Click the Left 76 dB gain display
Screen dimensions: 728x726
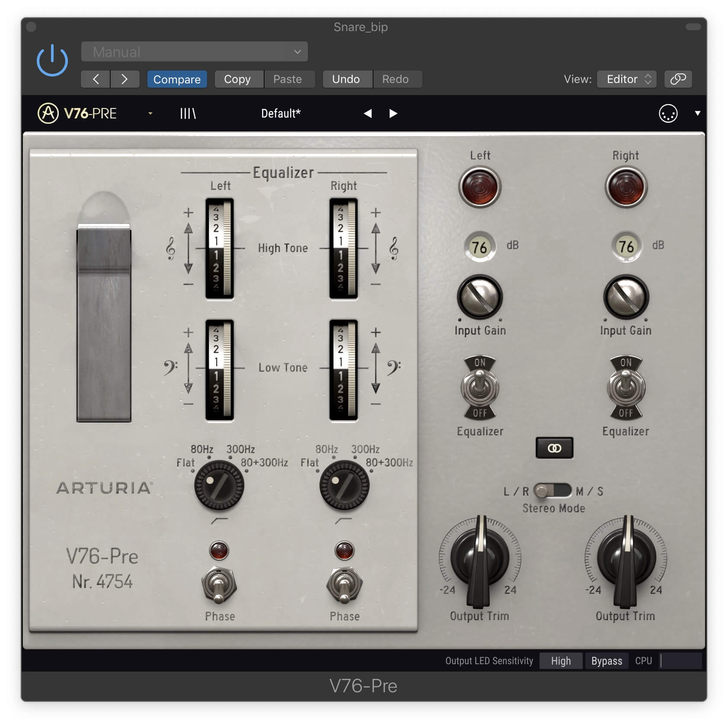[479, 247]
